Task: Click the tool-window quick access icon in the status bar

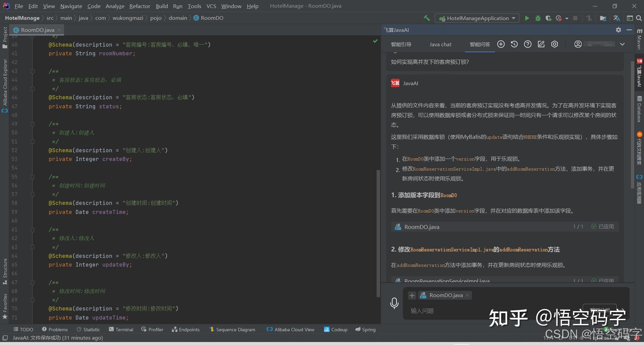Action: click(x=5, y=338)
